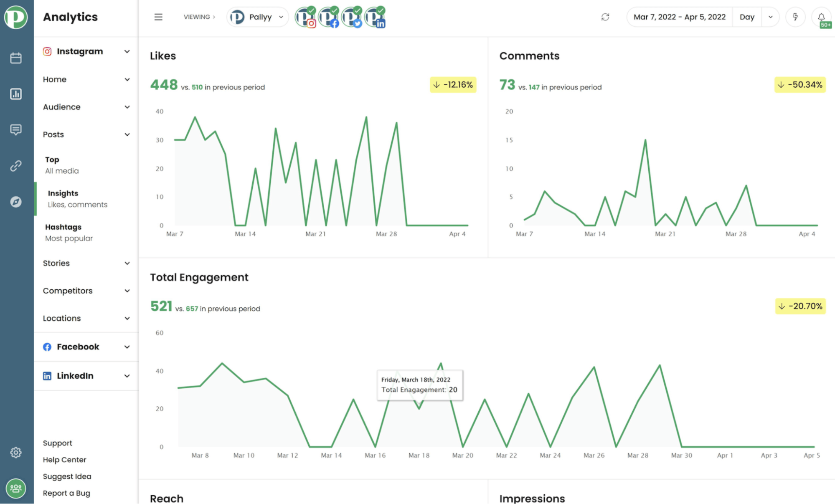Select the analytics bar chart icon

point(16,94)
